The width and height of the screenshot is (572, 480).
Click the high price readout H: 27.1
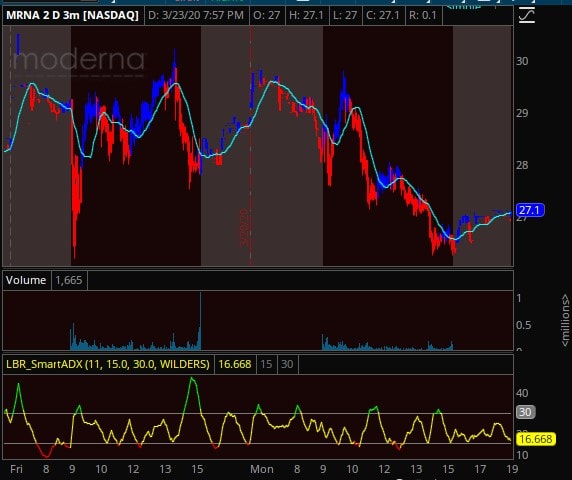coord(306,15)
